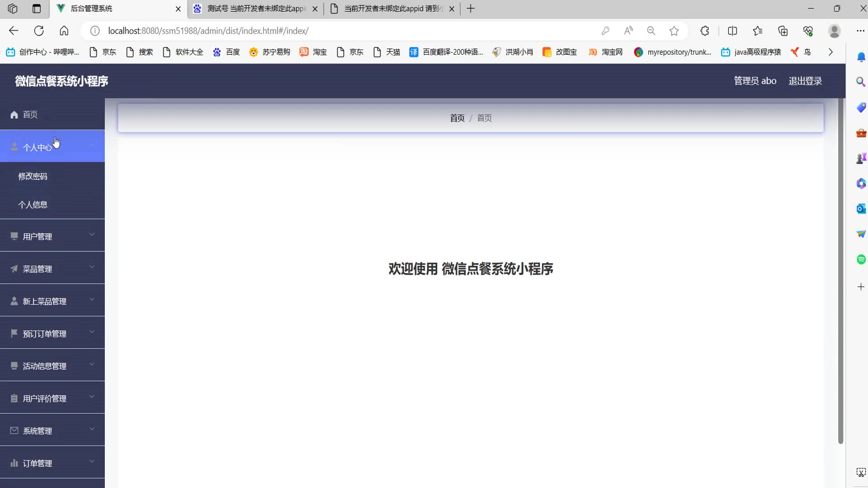Select the 个人信息 submenu item
This screenshot has width=868, height=488.
pos(33,205)
